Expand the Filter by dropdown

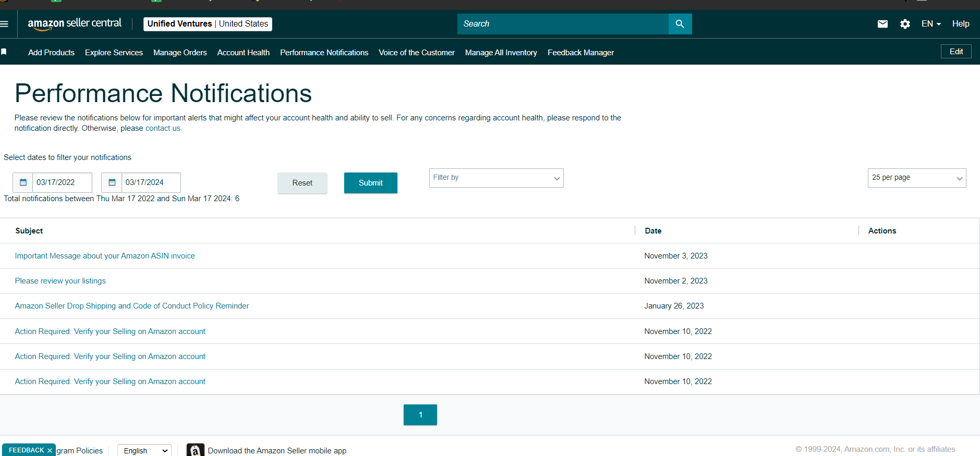pos(496,178)
